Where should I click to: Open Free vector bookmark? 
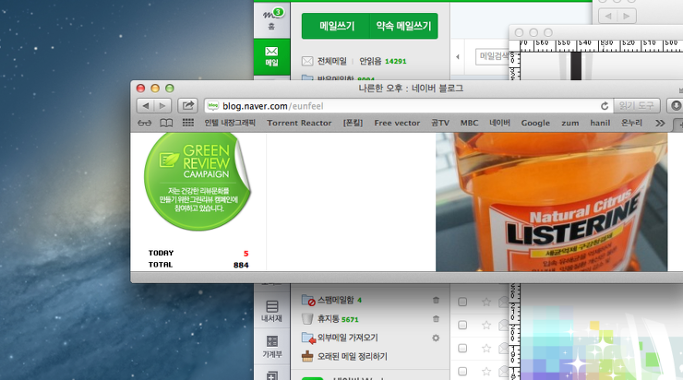point(397,123)
